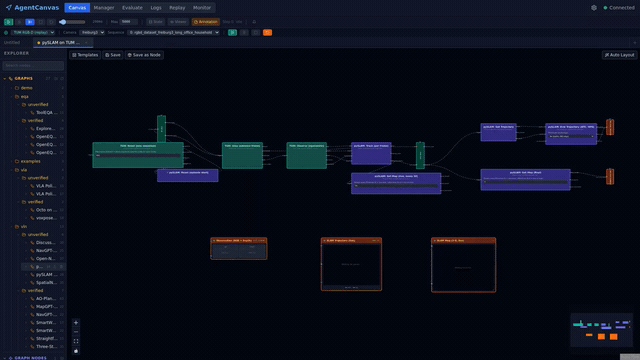The image size is (640, 360).
Task: Open the Octo on... graph in Explorer
Action: coord(47,210)
